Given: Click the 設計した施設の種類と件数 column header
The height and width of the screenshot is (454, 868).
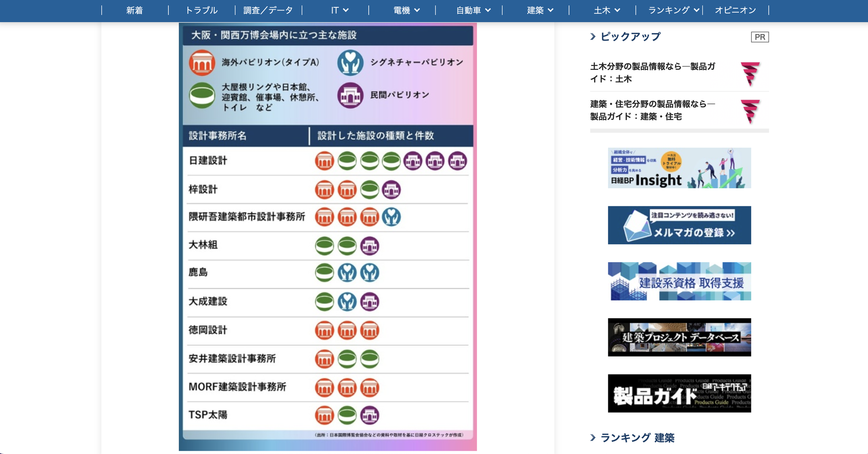Looking at the screenshot, I should pyautogui.click(x=376, y=135).
